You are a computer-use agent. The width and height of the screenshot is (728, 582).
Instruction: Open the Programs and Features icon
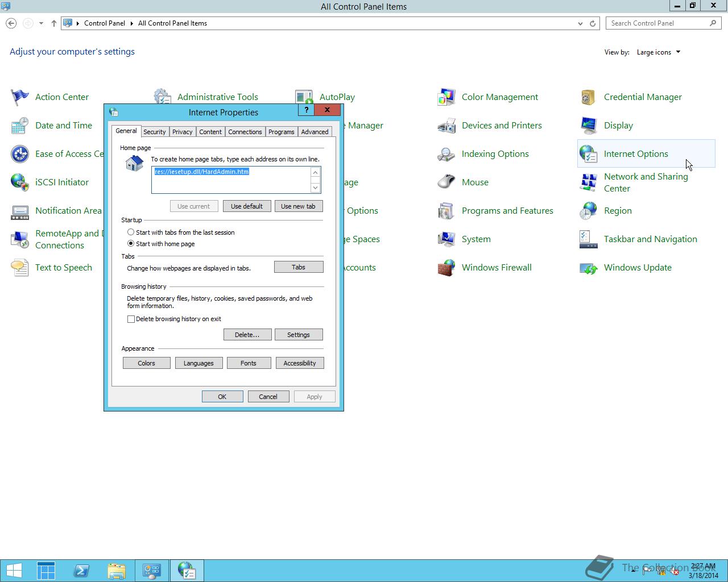click(x=446, y=211)
